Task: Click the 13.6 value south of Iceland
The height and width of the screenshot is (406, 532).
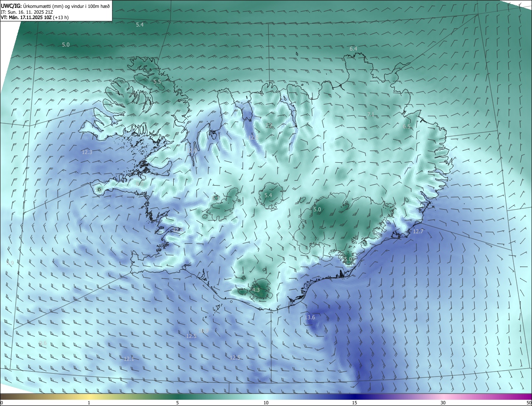Action: [310, 318]
